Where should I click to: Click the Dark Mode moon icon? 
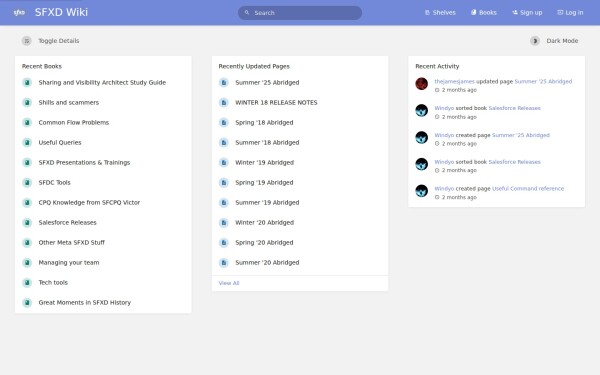click(535, 41)
